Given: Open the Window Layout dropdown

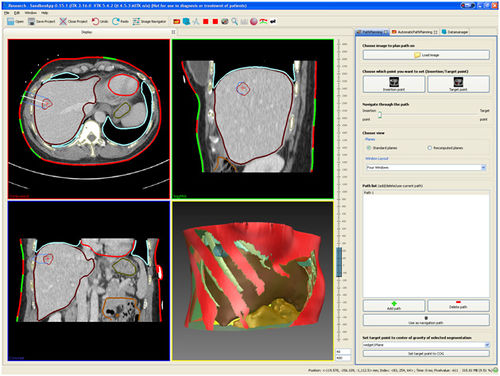Looking at the screenshot, I should coord(426,168).
